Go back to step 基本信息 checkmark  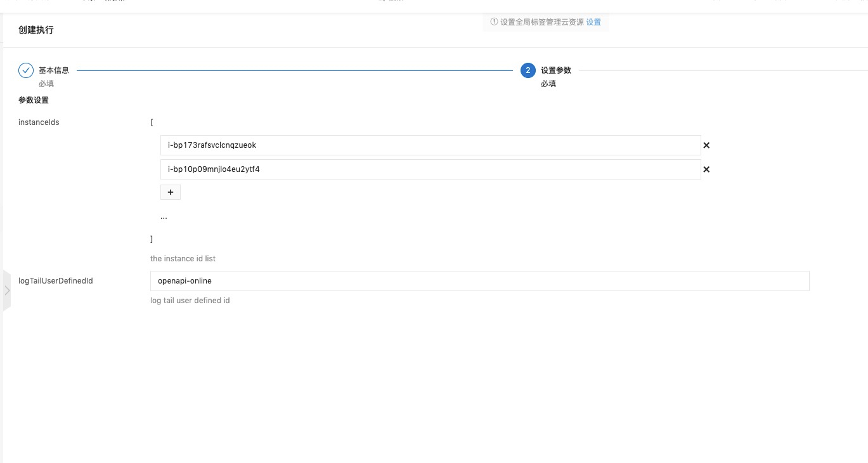[26, 70]
